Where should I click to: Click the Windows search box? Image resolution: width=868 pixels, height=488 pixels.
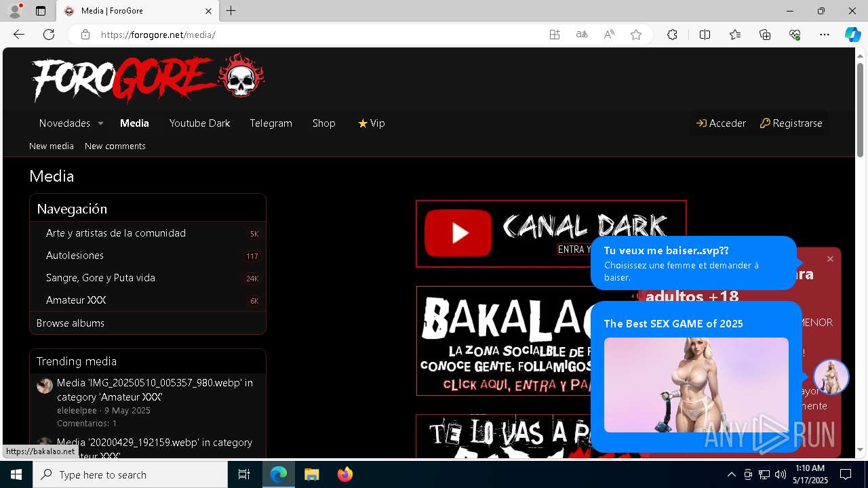click(130, 474)
